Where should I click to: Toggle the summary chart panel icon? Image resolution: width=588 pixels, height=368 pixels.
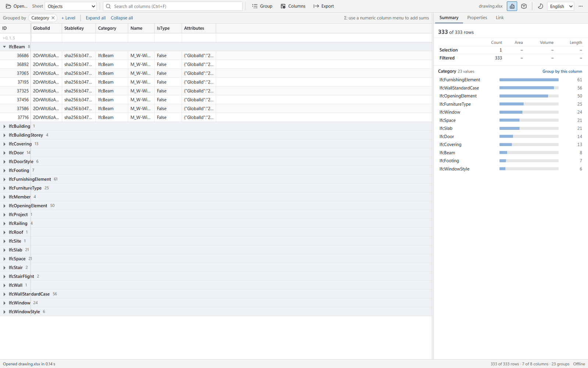(x=512, y=6)
